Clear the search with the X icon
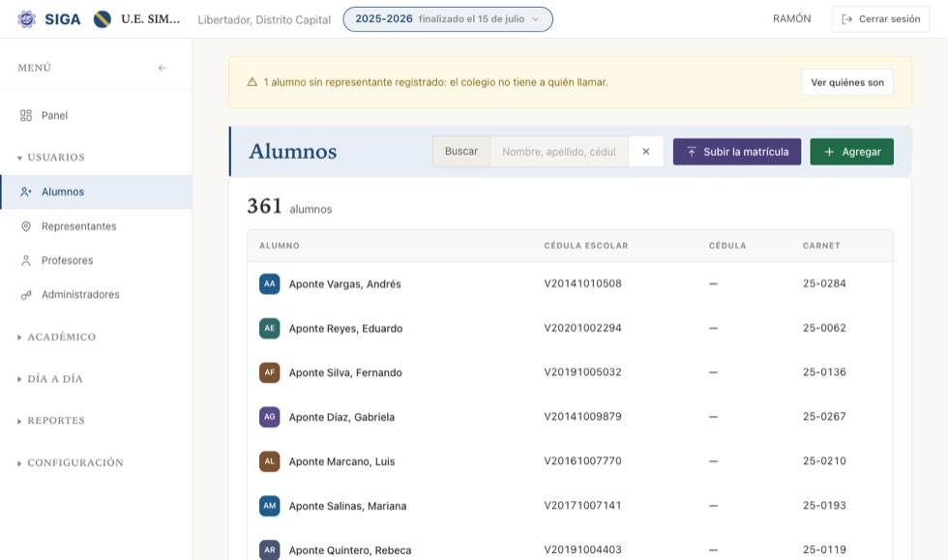The width and height of the screenshot is (948, 560). pos(646,152)
